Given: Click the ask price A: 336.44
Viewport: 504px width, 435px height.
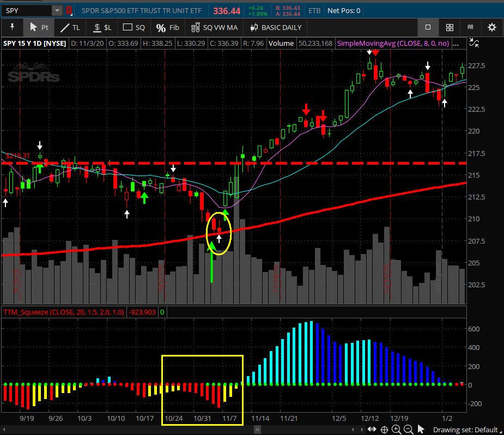Looking at the screenshot, I should 288,14.
